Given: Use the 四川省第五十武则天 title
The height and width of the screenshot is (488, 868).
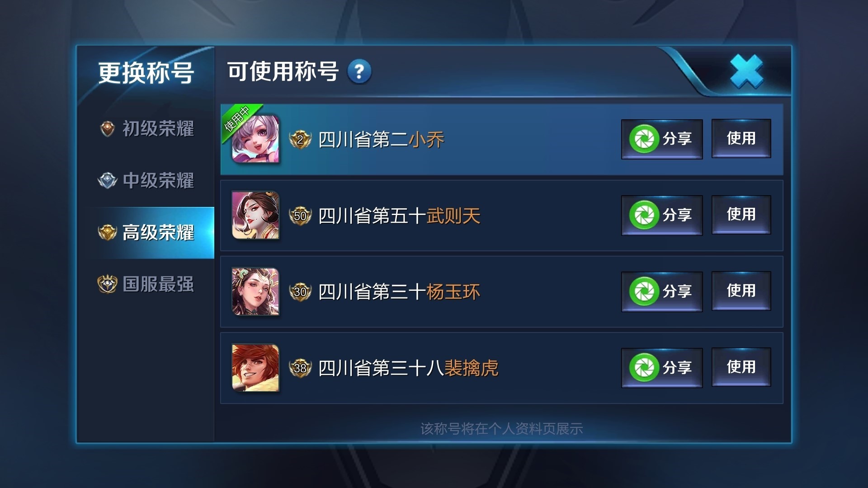Looking at the screenshot, I should pyautogui.click(x=741, y=215).
